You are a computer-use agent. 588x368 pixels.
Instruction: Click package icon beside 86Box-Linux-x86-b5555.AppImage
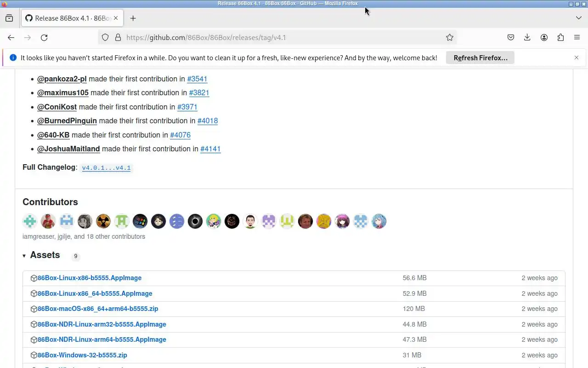tap(34, 278)
